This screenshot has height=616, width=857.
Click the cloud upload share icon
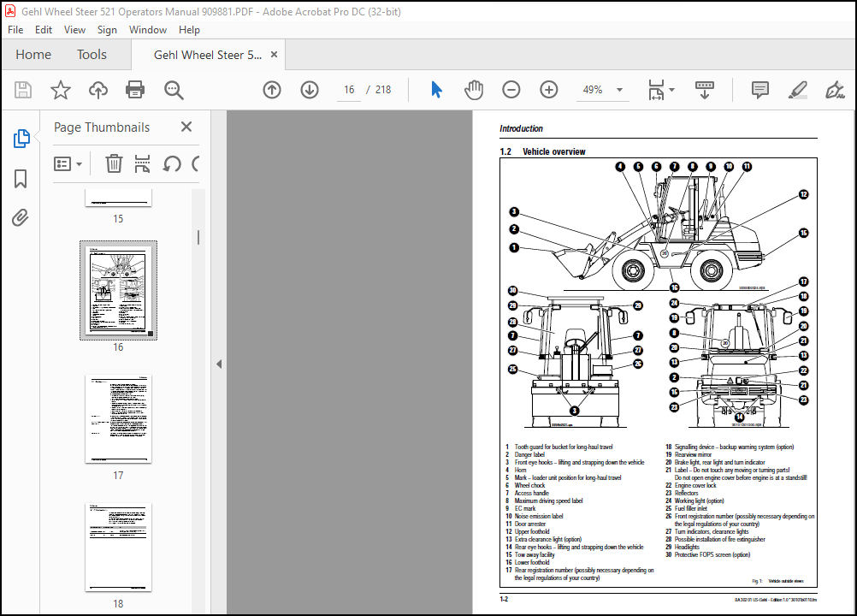pyautogui.click(x=98, y=90)
